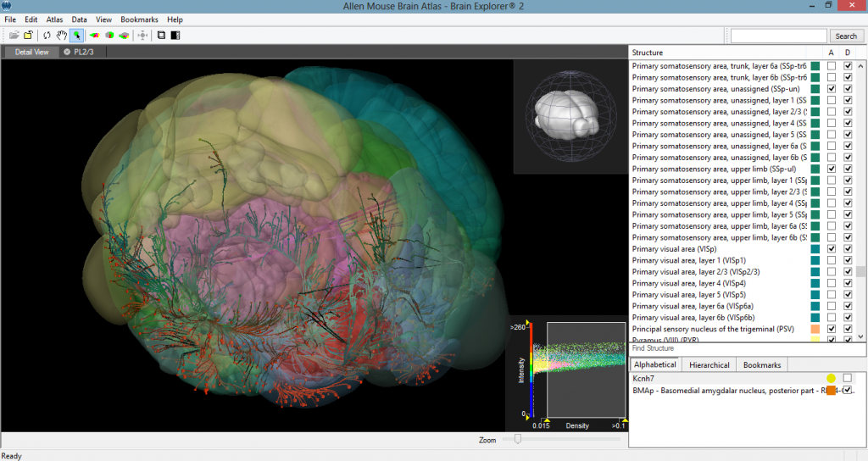Open the View menu
The width and height of the screenshot is (868, 461).
[103, 19]
